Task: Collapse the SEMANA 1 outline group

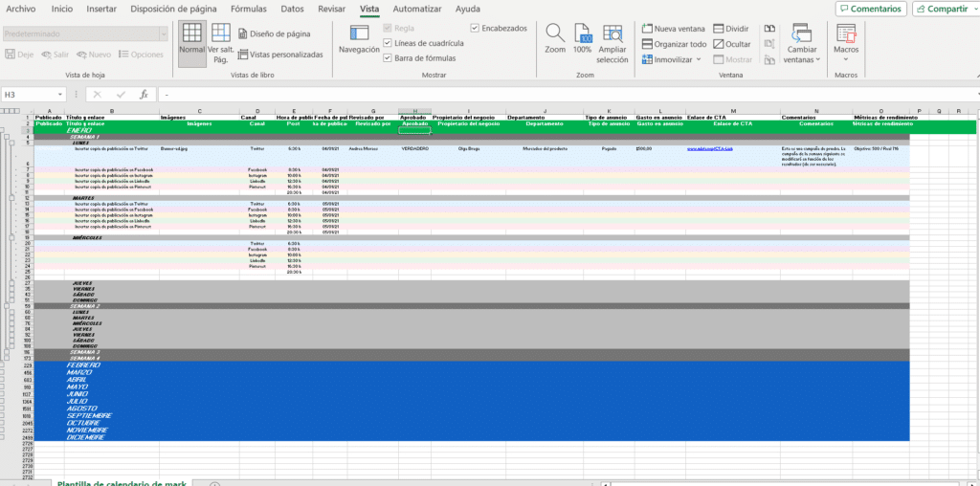Action: [x=8, y=136]
